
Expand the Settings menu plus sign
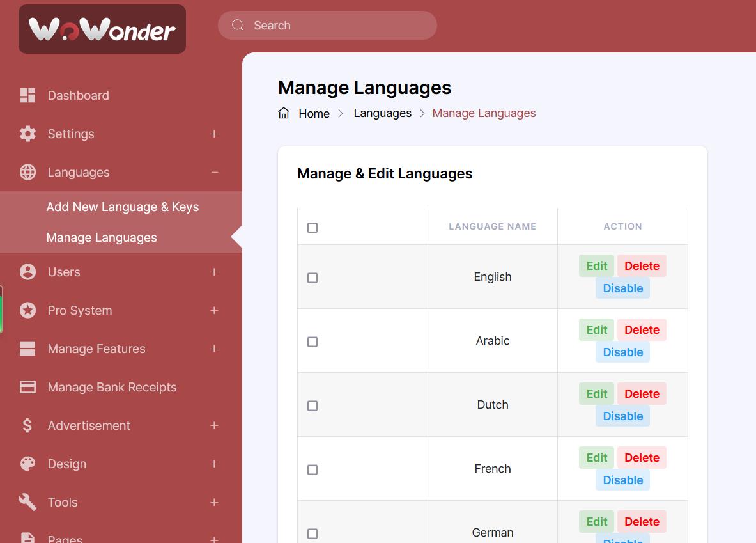214,134
